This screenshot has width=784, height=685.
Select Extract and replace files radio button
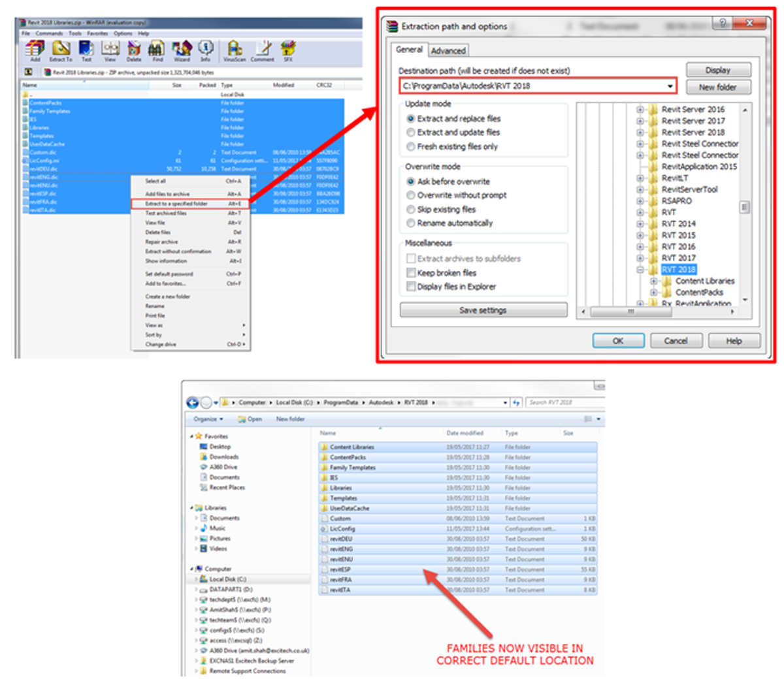[411, 119]
